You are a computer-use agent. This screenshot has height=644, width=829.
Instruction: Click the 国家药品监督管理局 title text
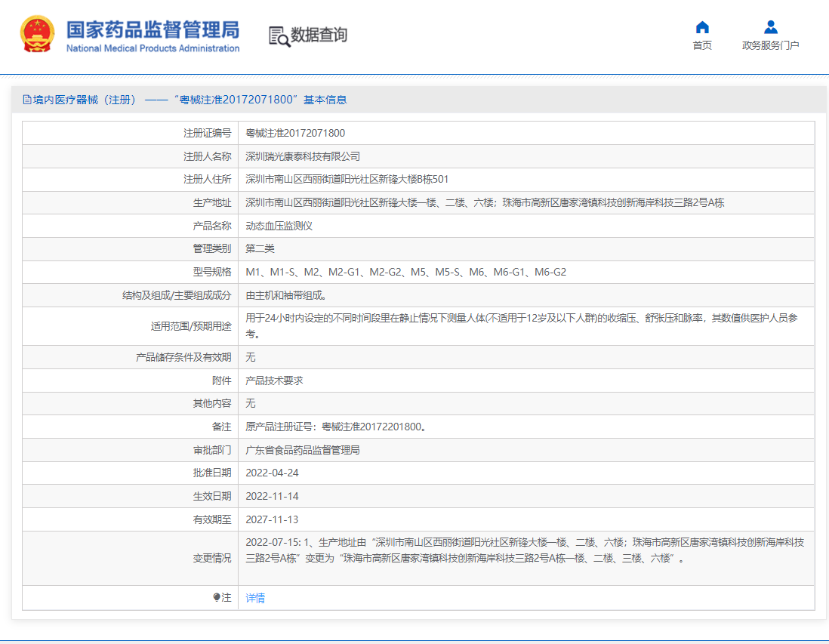click(x=153, y=29)
